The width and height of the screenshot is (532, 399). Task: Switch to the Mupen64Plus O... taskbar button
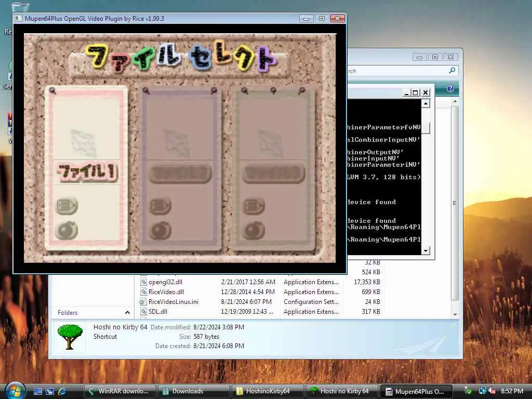pos(416,391)
